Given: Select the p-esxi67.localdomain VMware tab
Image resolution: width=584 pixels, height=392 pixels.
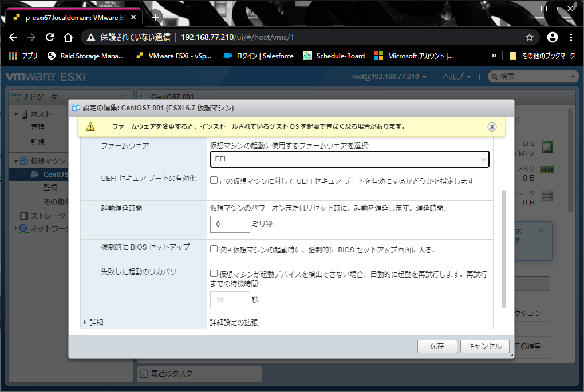Looking at the screenshot, I should click(x=74, y=18).
